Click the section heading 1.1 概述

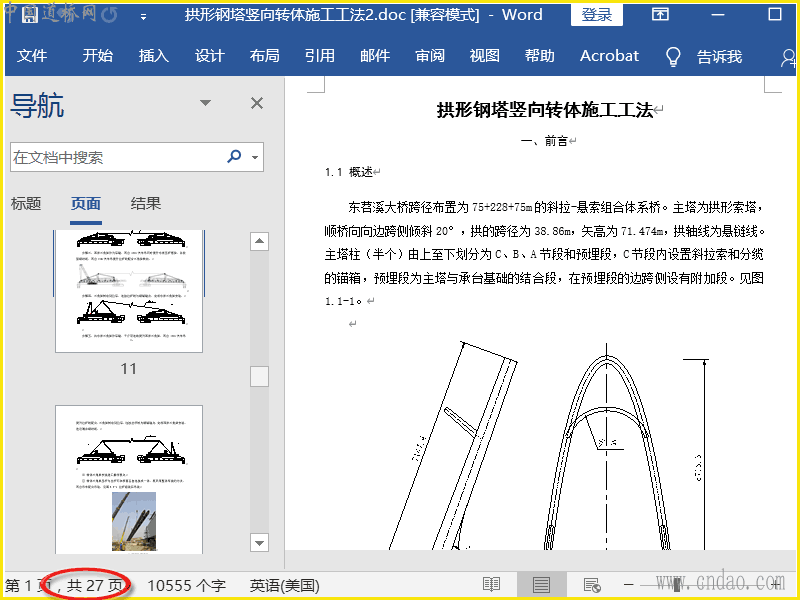coord(348,172)
